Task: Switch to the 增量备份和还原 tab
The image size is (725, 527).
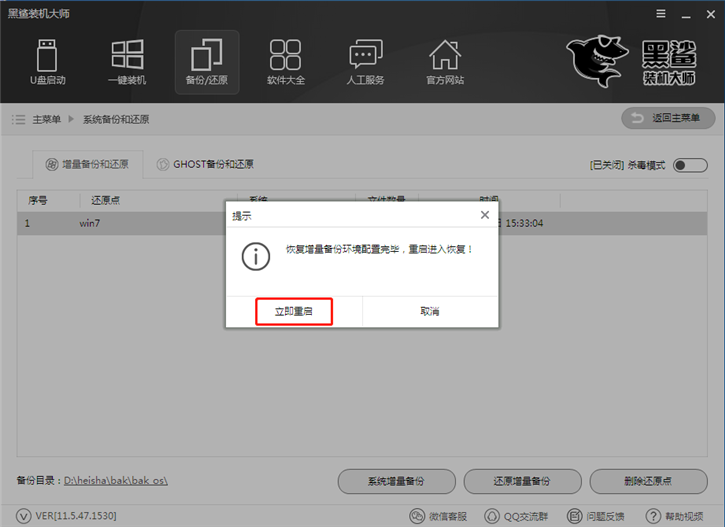Action: [88, 164]
